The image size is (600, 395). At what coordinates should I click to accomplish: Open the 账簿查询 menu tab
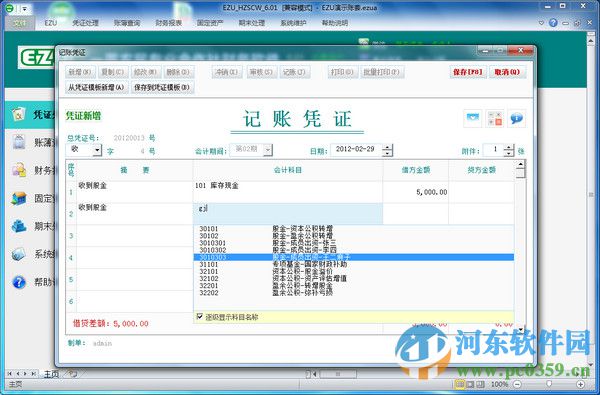[127, 23]
